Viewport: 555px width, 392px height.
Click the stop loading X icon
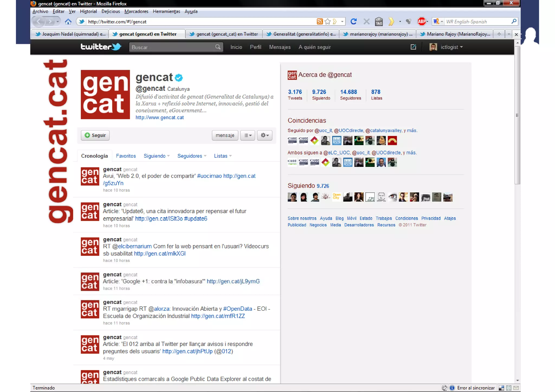click(x=366, y=22)
